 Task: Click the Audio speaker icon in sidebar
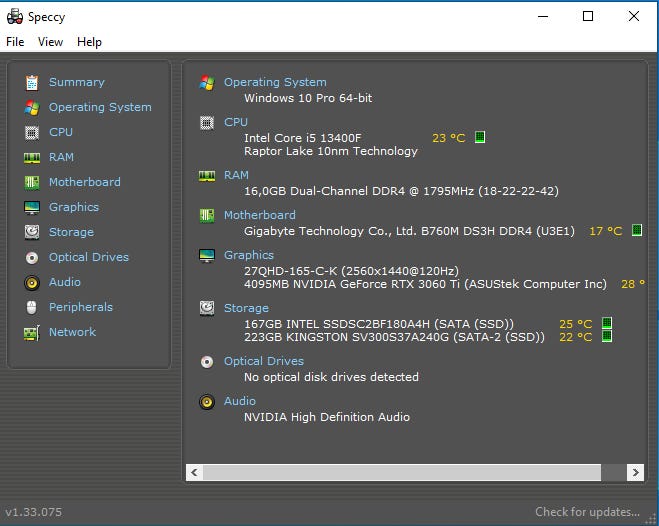coord(32,283)
